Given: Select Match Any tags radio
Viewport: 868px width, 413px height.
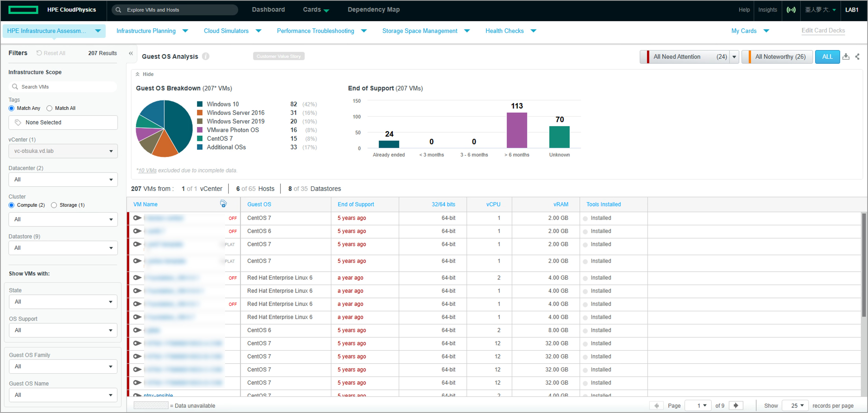Looking at the screenshot, I should click(x=11, y=108).
